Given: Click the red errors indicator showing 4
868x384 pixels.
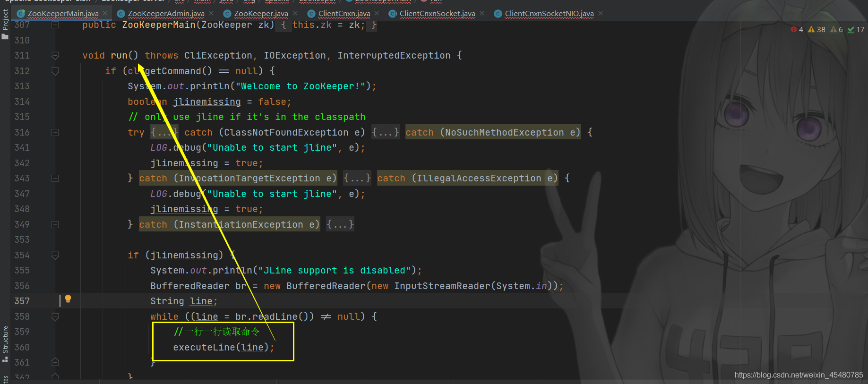Looking at the screenshot, I should coord(797,29).
